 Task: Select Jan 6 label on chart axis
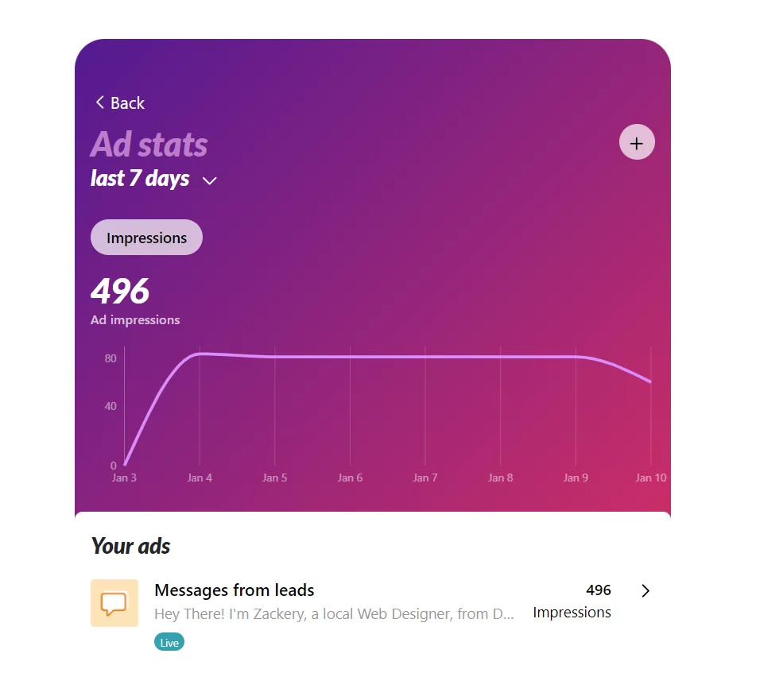[x=350, y=478]
